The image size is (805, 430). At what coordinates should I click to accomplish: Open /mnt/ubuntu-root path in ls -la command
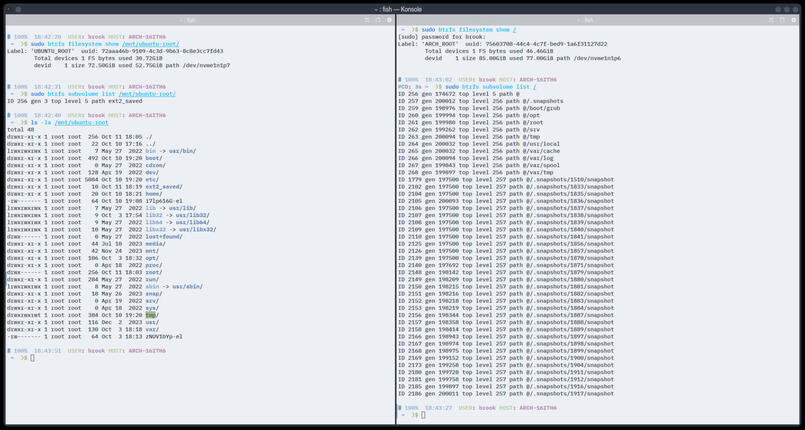tap(81, 123)
